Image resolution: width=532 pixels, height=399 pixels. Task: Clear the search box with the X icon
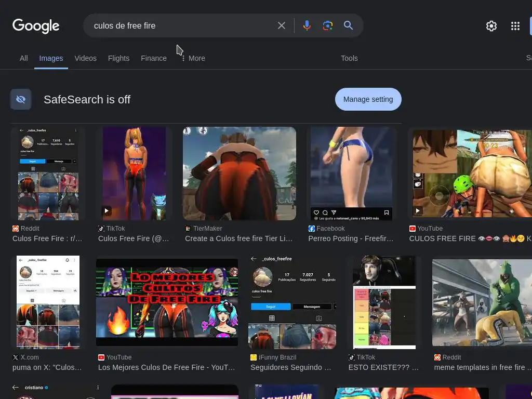point(281,25)
